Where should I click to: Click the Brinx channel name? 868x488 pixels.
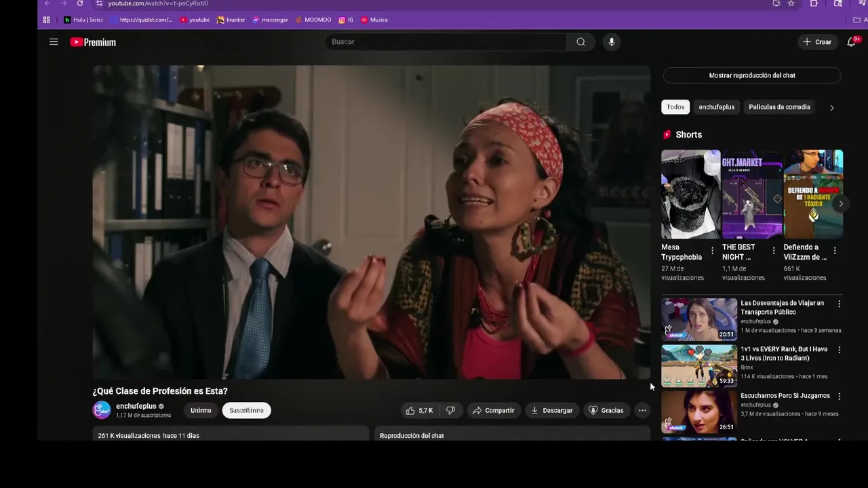click(747, 367)
